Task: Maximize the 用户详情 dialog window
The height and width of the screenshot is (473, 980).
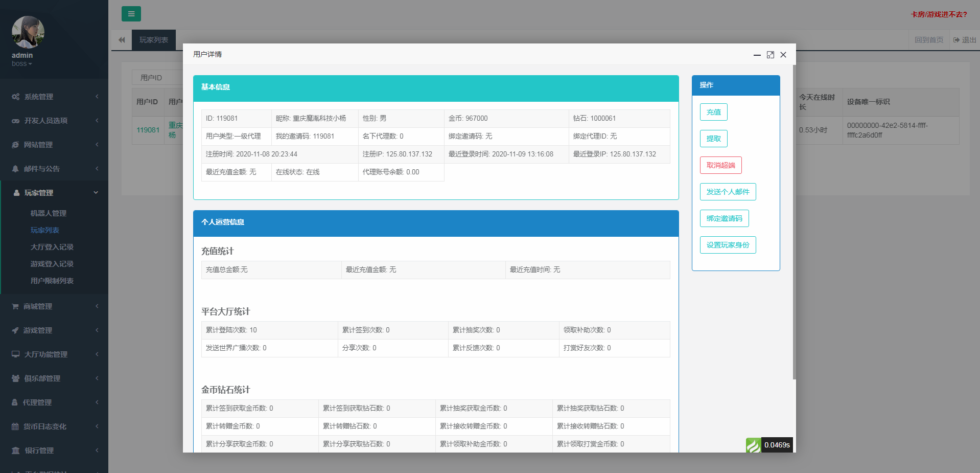Action: [770, 55]
